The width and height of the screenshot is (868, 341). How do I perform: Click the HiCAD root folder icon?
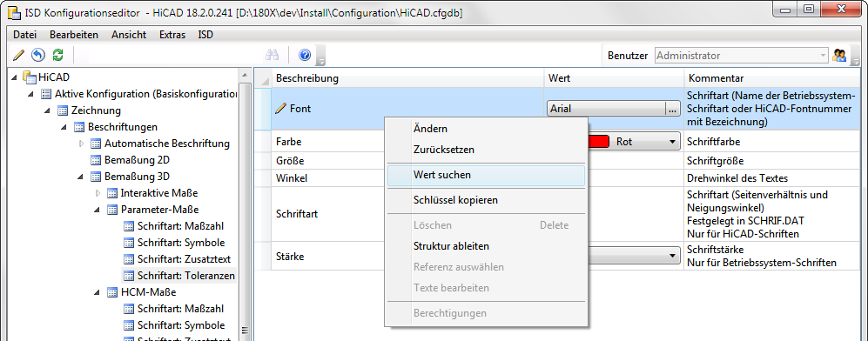click(28, 77)
